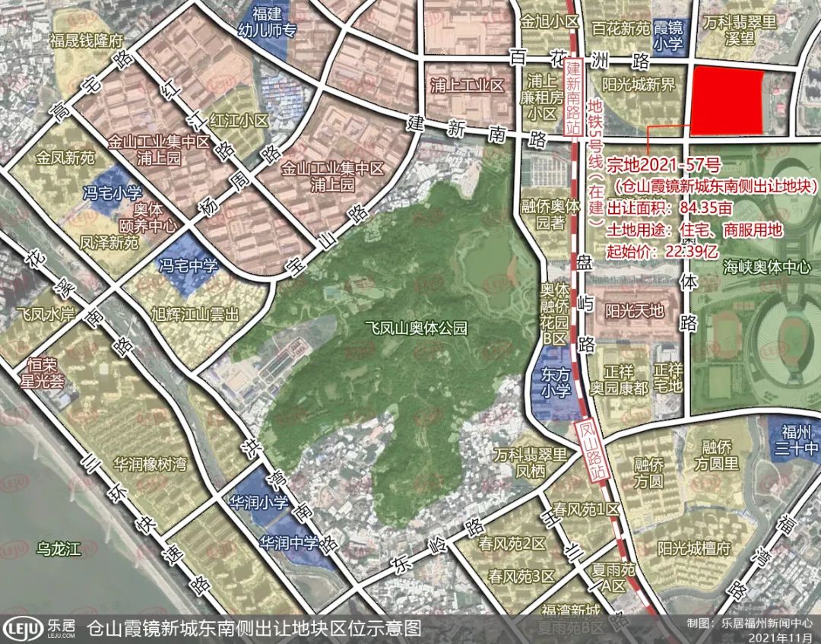This screenshot has width=821, height=644.
Task: Click the 制图：乐居福州新闻中心 credit
Action: click(x=750, y=623)
